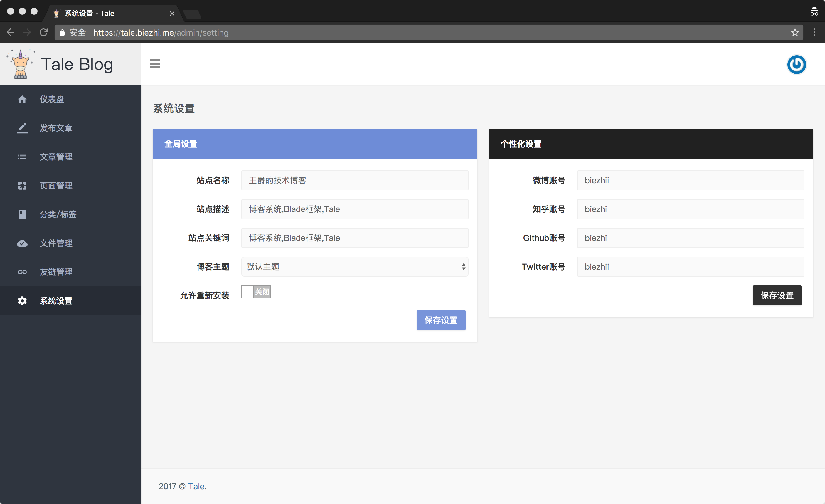
Task: Click the home icon for 仪表盘
Action: 22,99
